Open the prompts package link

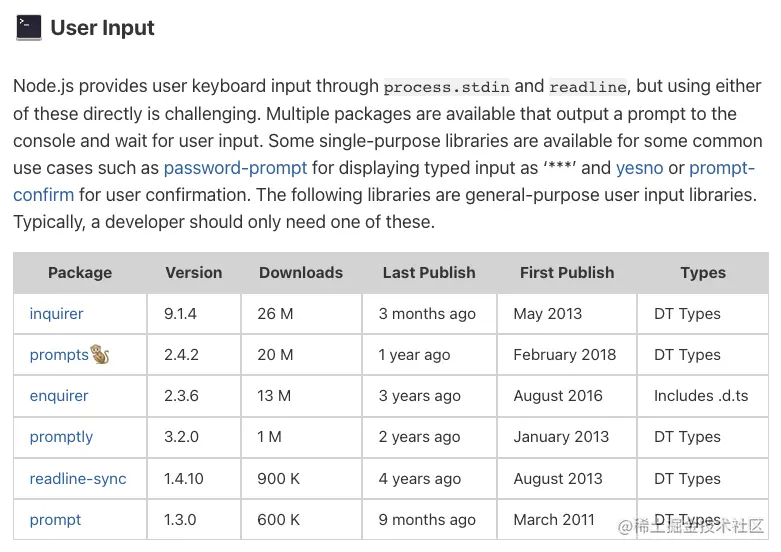click(x=58, y=355)
